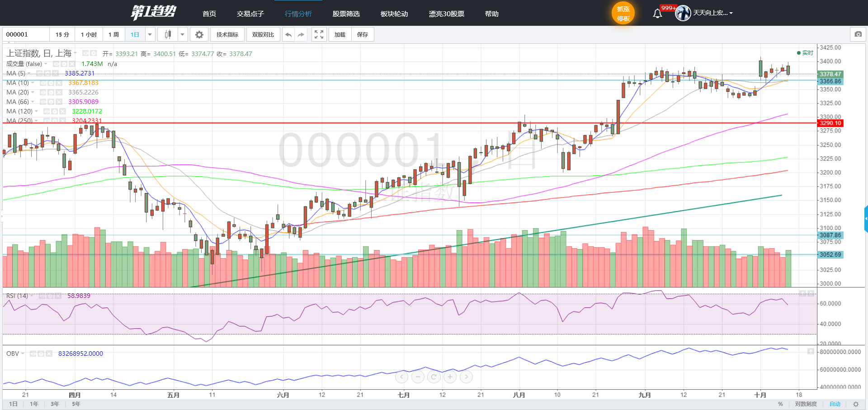Take a chart snapshot with camera icon
The image size is (868, 410).
[x=858, y=34]
